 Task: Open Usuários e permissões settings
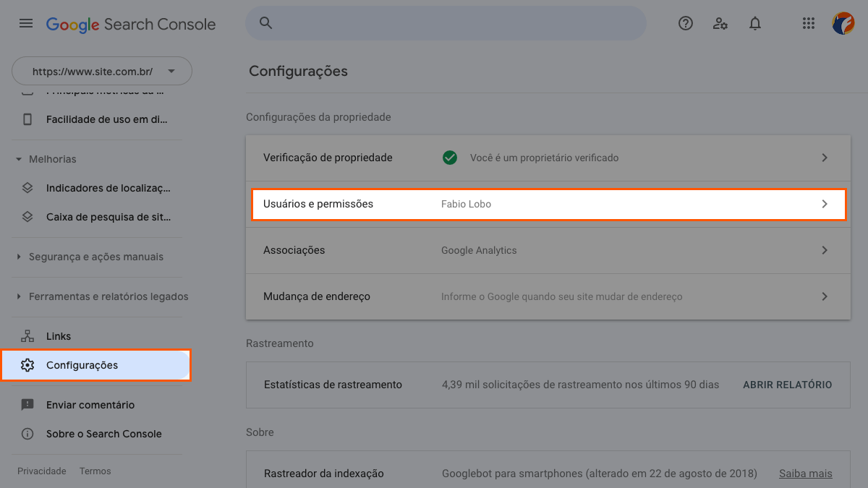point(548,204)
